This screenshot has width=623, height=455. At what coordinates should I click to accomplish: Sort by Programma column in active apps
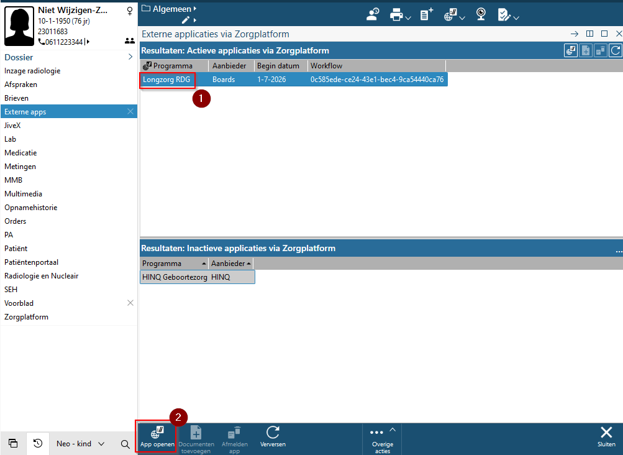(174, 66)
